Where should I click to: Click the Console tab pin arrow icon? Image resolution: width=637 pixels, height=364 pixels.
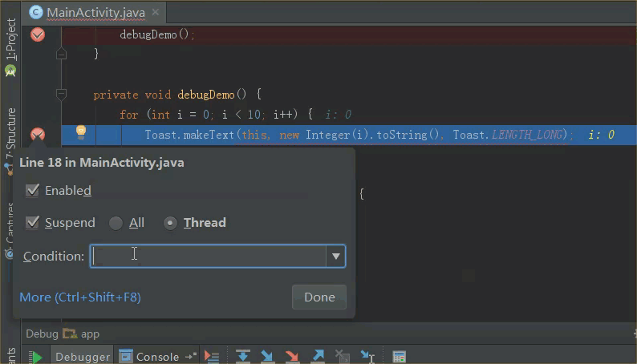pos(190,356)
